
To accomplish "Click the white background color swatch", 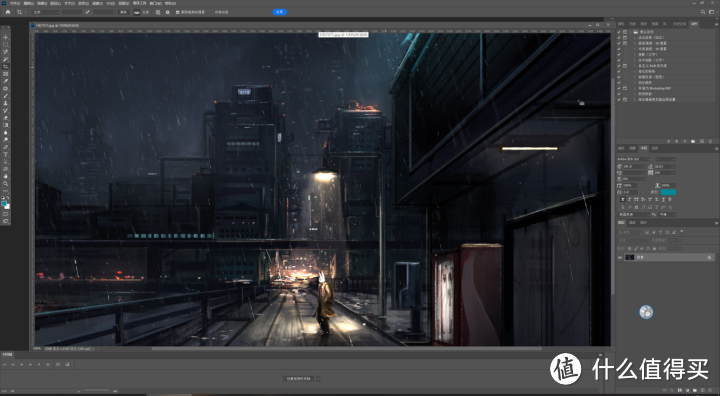I will tap(7, 207).
